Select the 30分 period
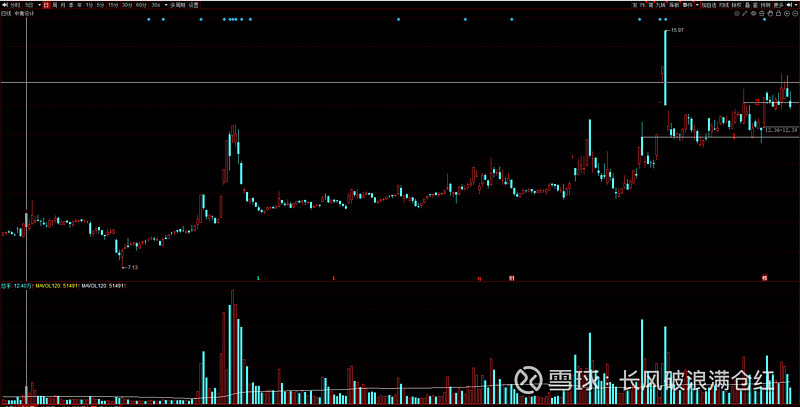800x407 pixels. pyautogui.click(x=127, y=5)
